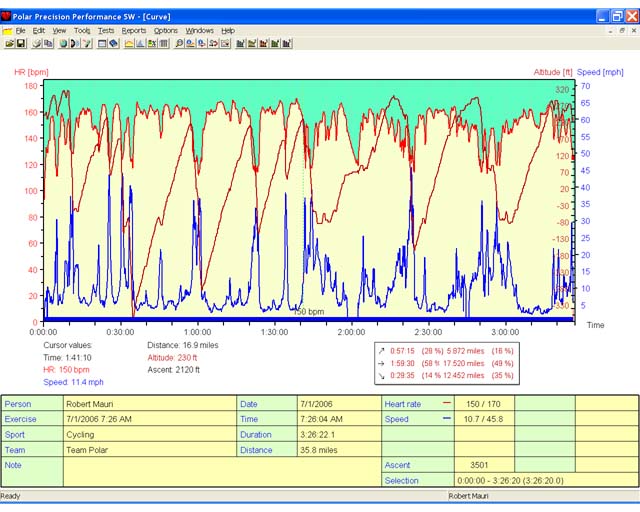The height and width of the screenshot is (512, 640).
Task: Click the 'Speed [mph]' axis label
Action: tap(600, 72)
